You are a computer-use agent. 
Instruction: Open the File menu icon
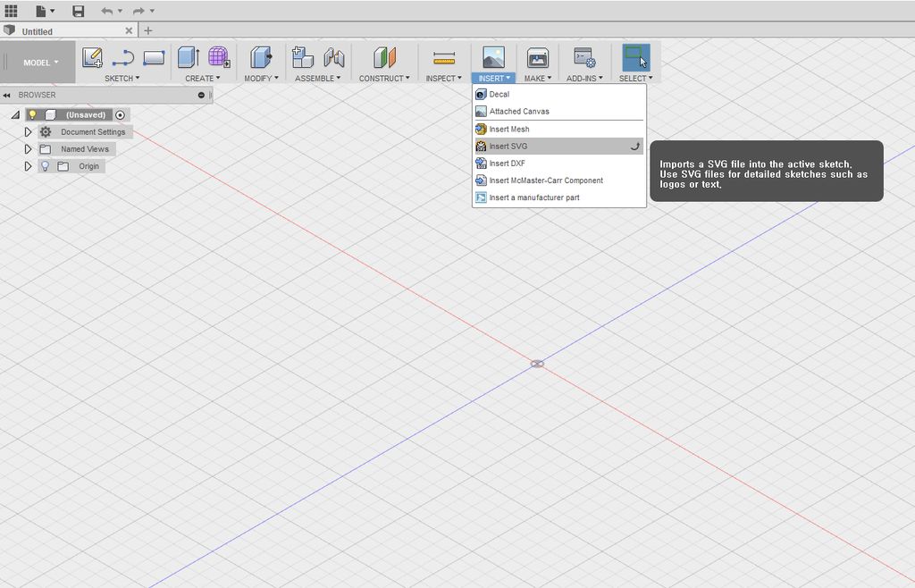41,11
